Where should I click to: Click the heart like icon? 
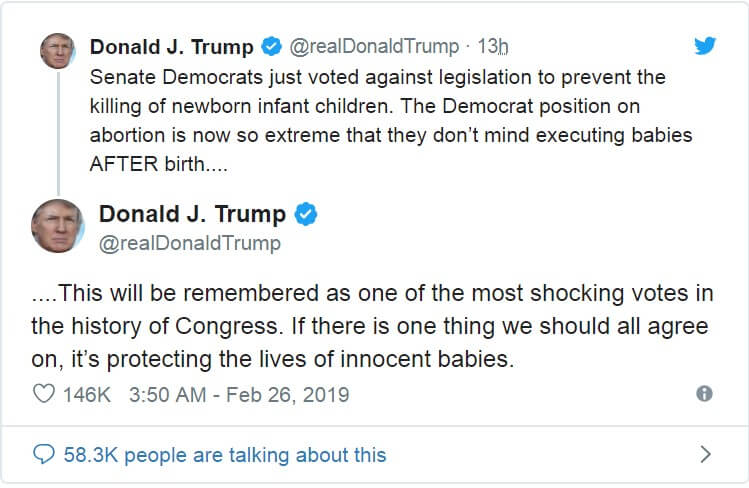[x=44, y=394]
